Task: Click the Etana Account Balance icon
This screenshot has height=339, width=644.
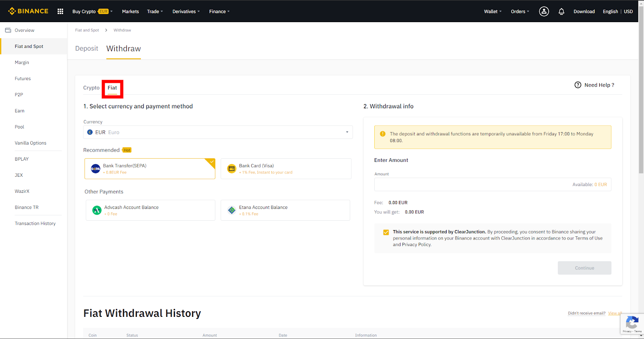Action: 231,210
